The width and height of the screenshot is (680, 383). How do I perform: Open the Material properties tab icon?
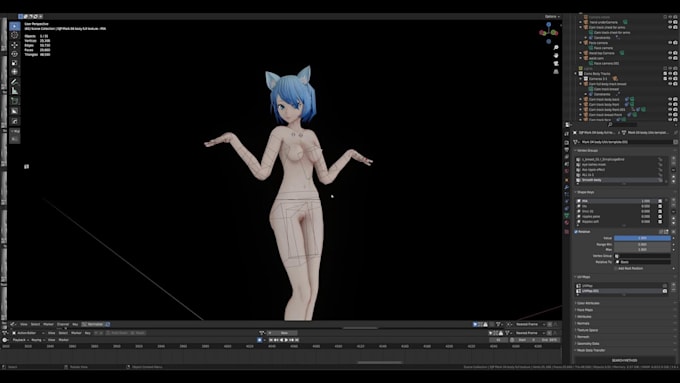point(567,223)
